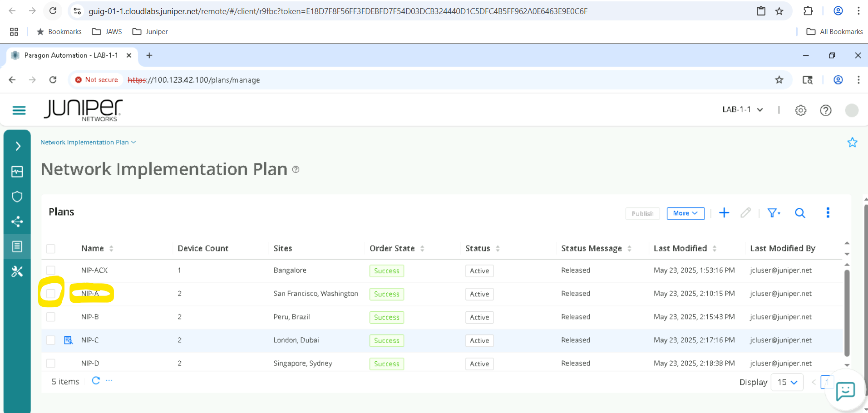Check the NIP-B plan checkbox
The image size is (868, 413).
tap(51, 317)
